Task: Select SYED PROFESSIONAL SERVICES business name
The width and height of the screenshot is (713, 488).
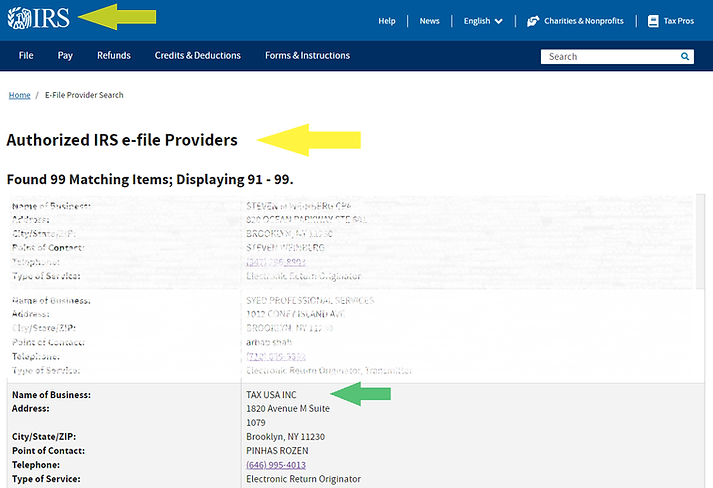Action: click(310, 301)
